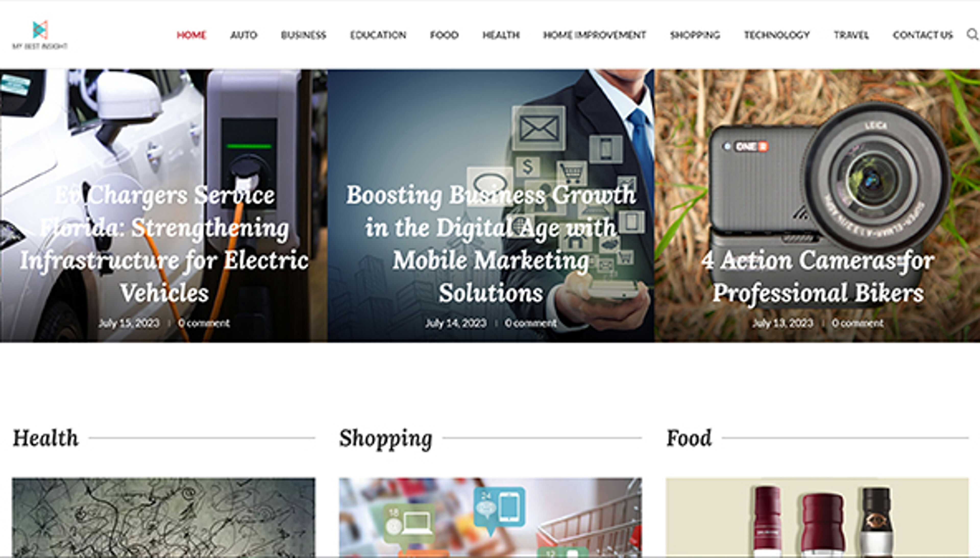Image resolution: width=980 pixels, height=558 pixels.
Task: Open the Education menu item
Action: (x=378, y=35)
